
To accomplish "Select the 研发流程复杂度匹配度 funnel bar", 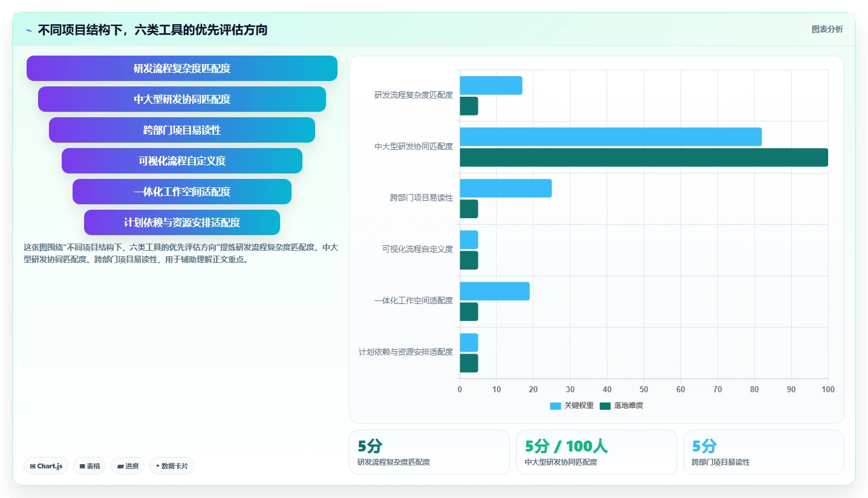I will click(x=182, y=68).
